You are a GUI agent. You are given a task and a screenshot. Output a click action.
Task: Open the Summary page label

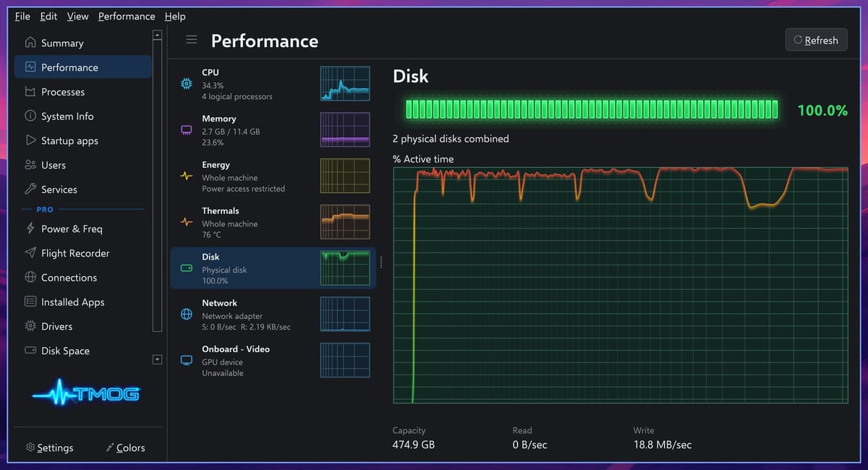click(x=62, y=43)
